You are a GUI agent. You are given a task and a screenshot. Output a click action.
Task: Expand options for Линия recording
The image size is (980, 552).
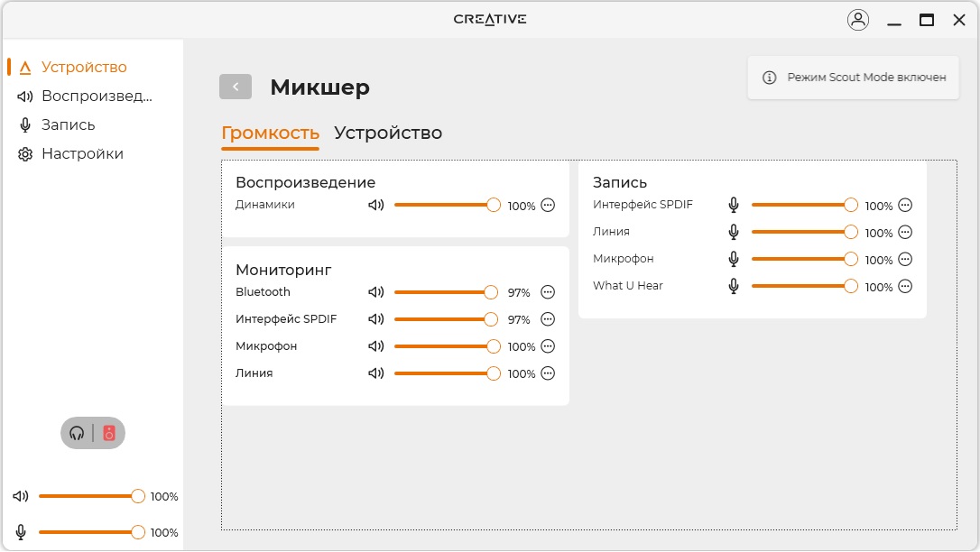[905, 232]
